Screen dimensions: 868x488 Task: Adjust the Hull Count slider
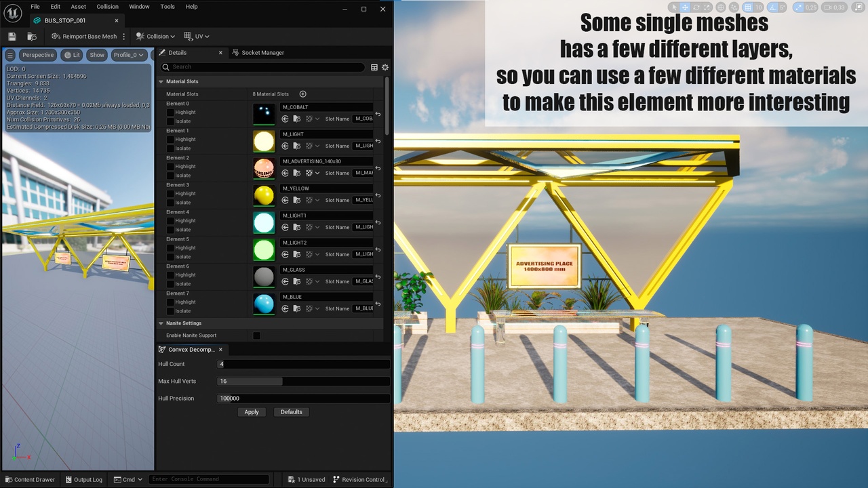(x=303, y=364)
